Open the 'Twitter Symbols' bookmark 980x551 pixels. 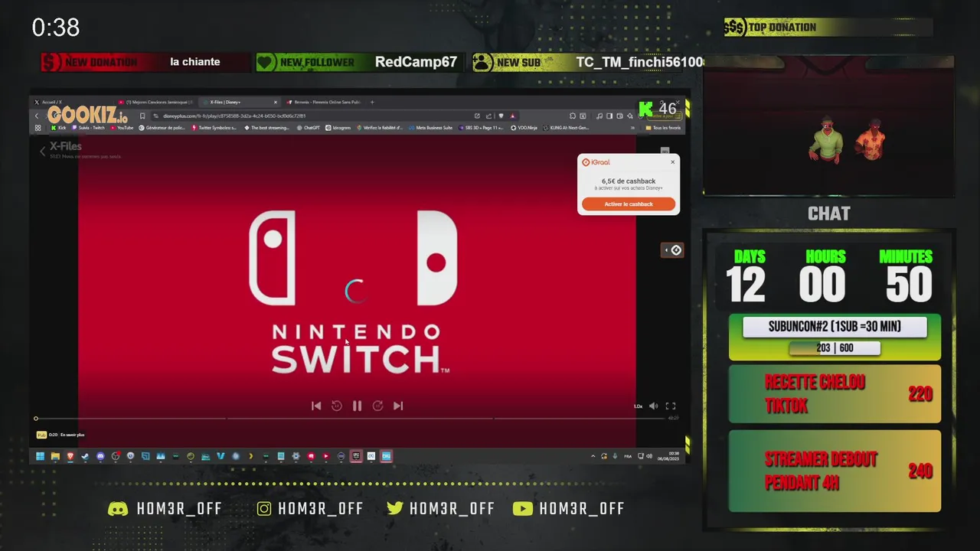click(x=214, y=128)
